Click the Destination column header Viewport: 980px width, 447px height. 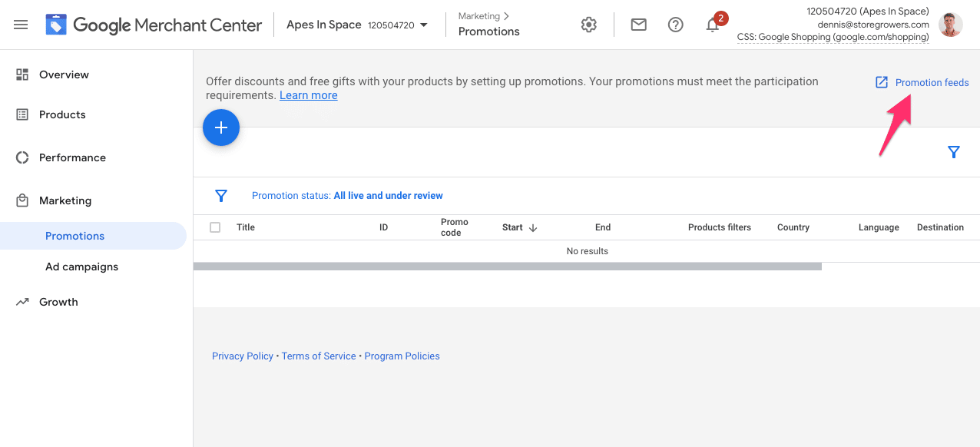click(940, 227)
